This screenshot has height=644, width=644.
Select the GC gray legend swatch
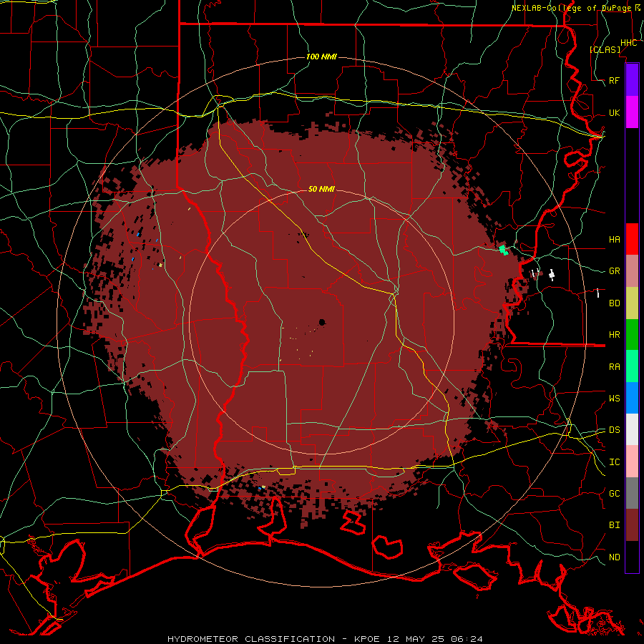(x=632, y=493)
